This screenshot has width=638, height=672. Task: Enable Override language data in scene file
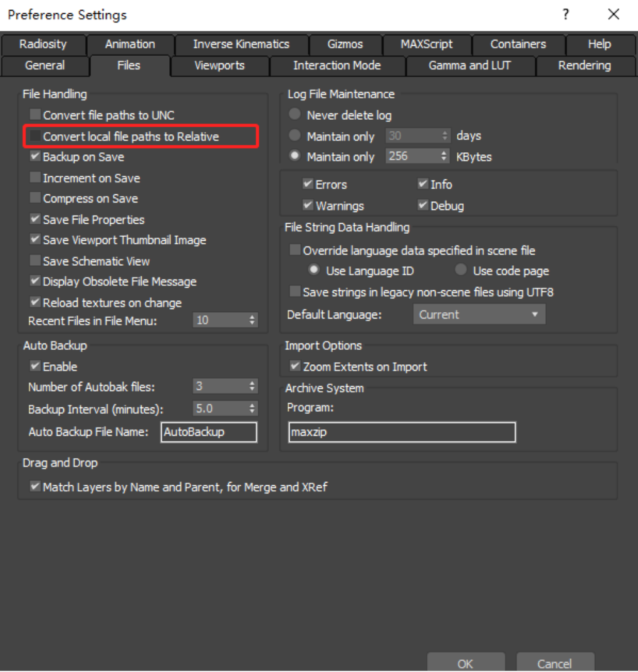point(295,250)
